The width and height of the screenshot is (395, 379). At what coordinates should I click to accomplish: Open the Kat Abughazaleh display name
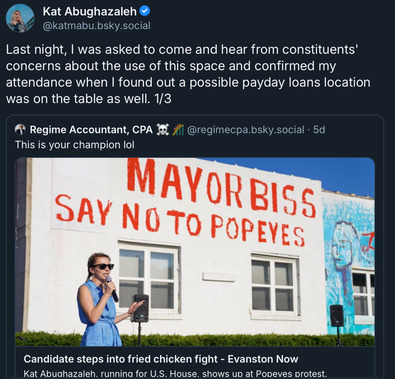[x=90, y=11]
